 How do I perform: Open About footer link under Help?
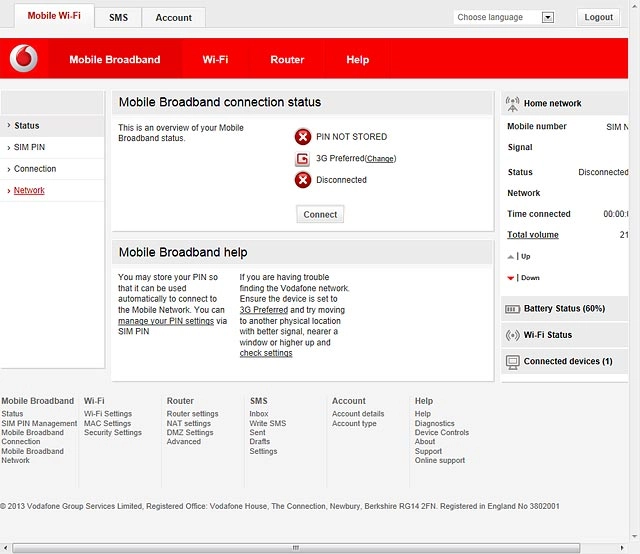coord(424,441)
